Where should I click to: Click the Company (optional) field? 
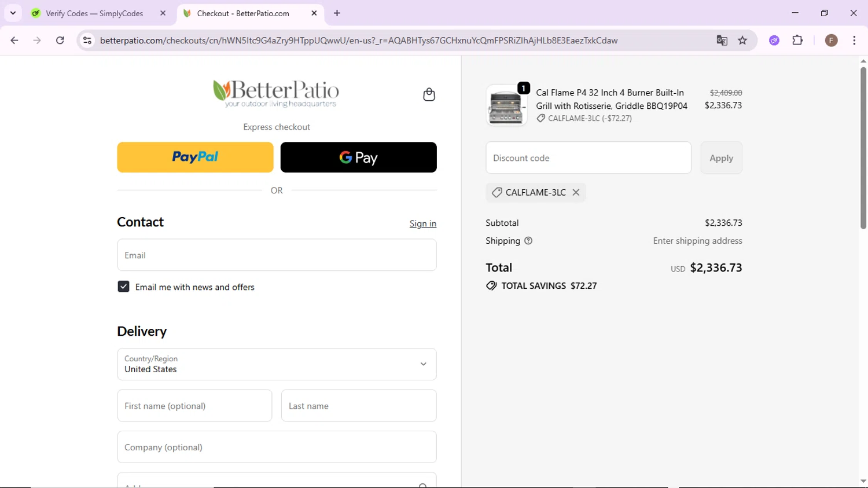(277, 447)
